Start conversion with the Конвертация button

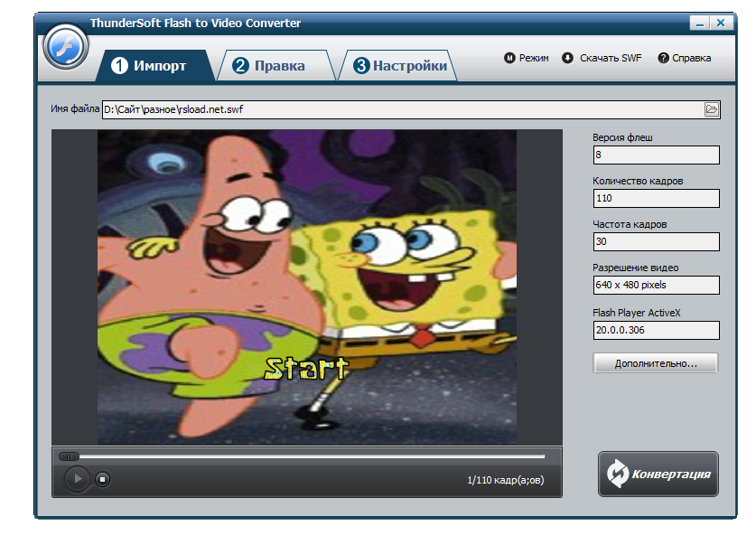[658, 474]
